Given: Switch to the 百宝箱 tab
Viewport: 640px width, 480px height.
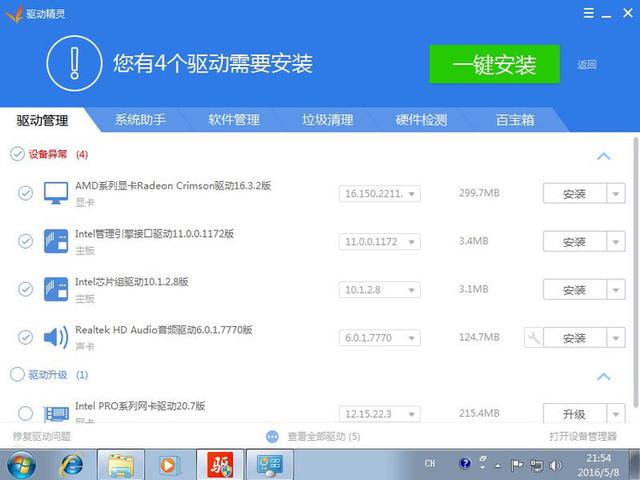Looking at the screenshot, I should coord(515,120).
